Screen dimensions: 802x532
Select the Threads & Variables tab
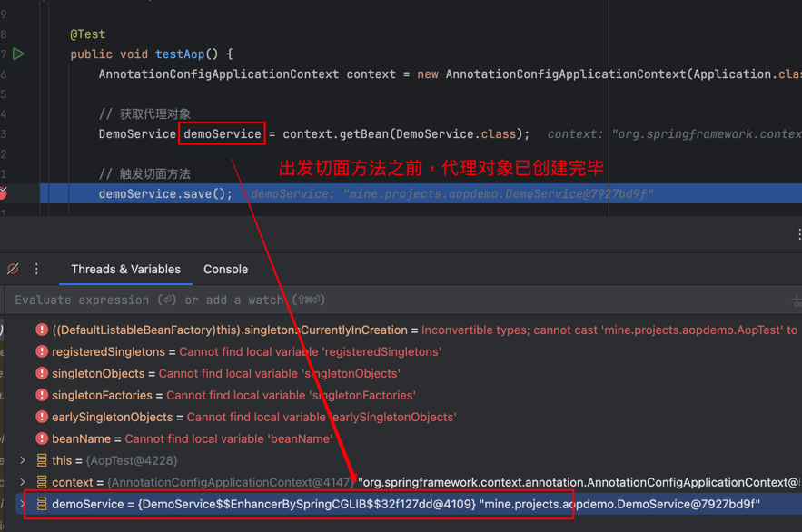125,270
